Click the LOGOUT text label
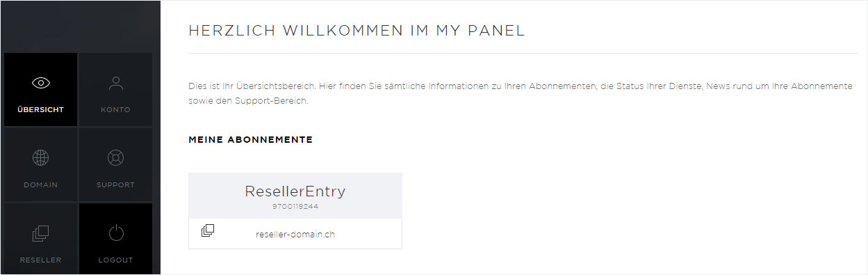The image size is (868, 275). point(115,260)
